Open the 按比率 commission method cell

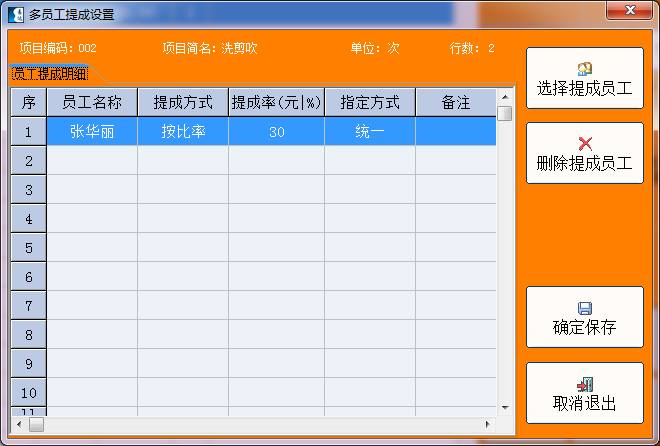coord(183,132)
